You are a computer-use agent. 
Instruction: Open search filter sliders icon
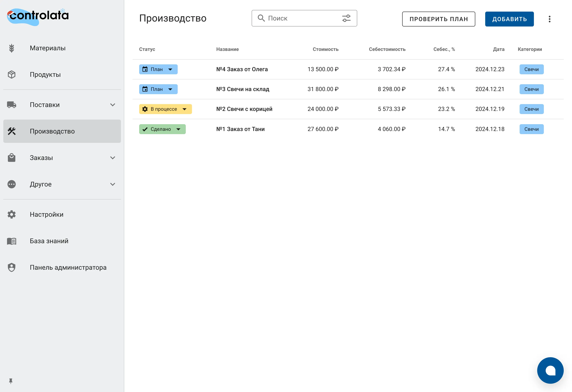[346, 18]
